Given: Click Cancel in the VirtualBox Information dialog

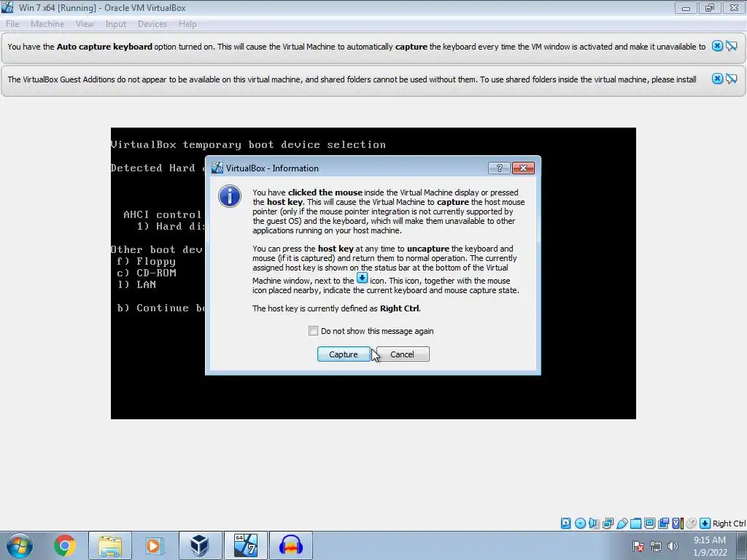Looking at the screenshot, I should pyautogui.click(x=403, y=354).
